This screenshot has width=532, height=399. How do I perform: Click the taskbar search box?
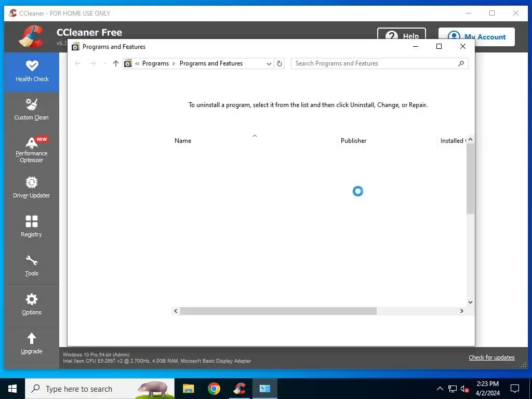coord(100,389)
